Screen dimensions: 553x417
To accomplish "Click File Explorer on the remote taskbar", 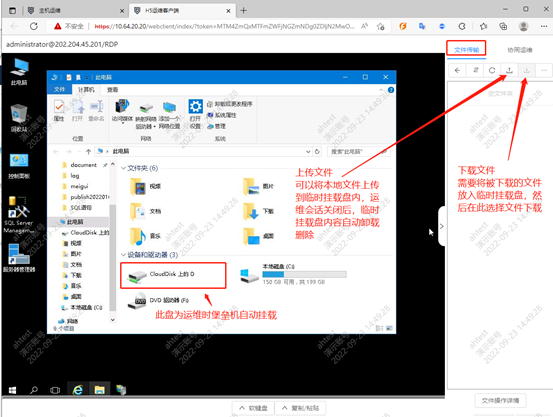I will pos(99,390).
